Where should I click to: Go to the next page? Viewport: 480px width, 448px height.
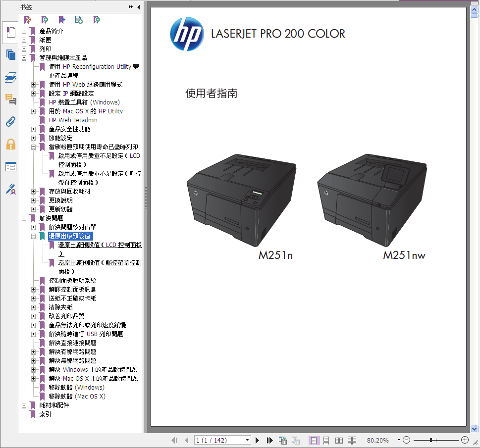257,441
